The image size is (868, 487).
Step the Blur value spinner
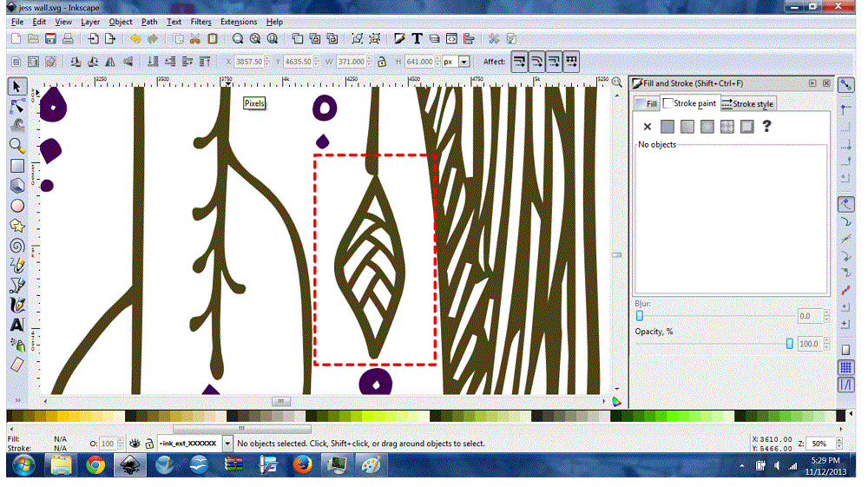pos(826,316)
